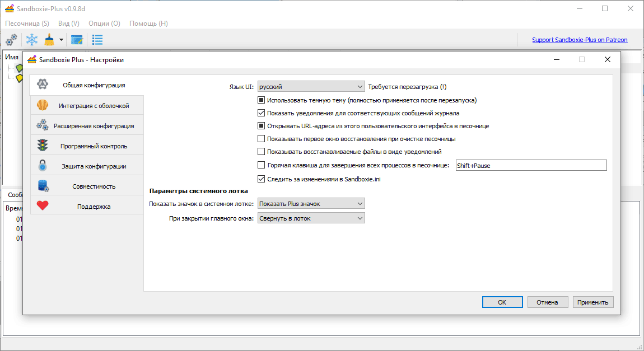Select the Интеграция с оболочкой shell icon

coord(43,105)
